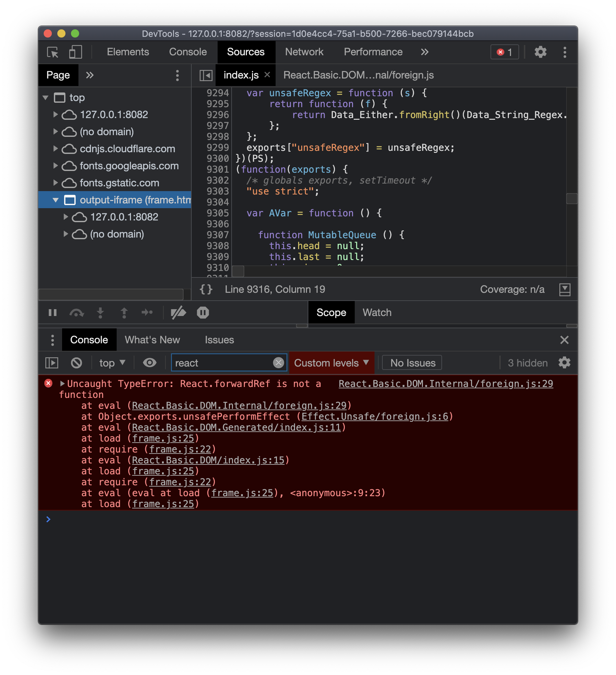This screenshot has width=616, height=675.
Task: Click the editor horizontal scrollbar thumb
Action: [238, 272]
